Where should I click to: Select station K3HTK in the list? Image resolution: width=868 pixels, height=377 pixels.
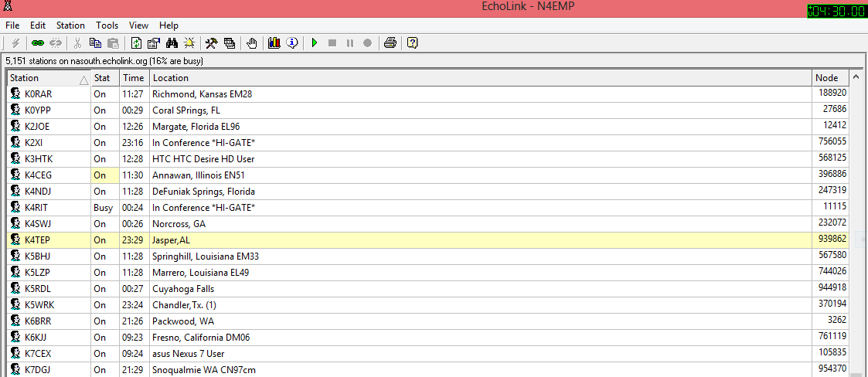tap(39, 159)
